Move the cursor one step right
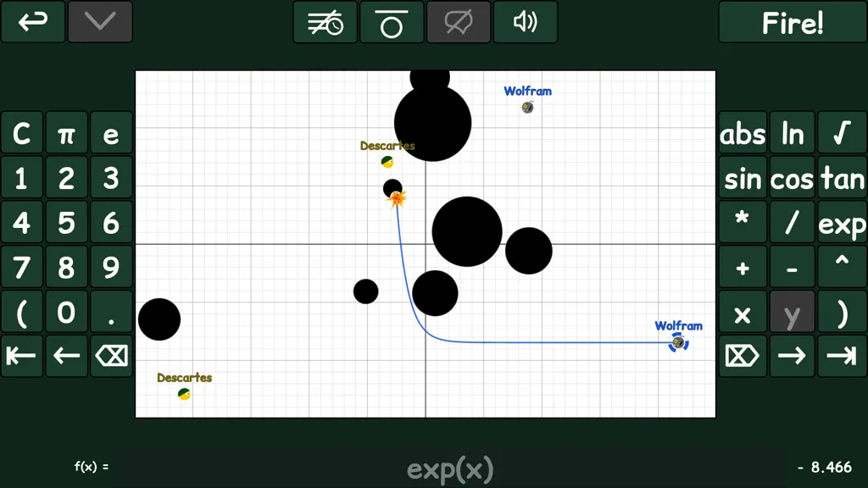868x488 pixels. (x=793, y=356)
